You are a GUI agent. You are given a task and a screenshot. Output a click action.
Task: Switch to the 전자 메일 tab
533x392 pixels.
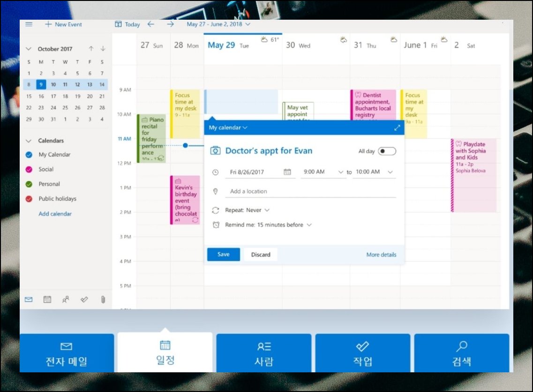[67, 353]
